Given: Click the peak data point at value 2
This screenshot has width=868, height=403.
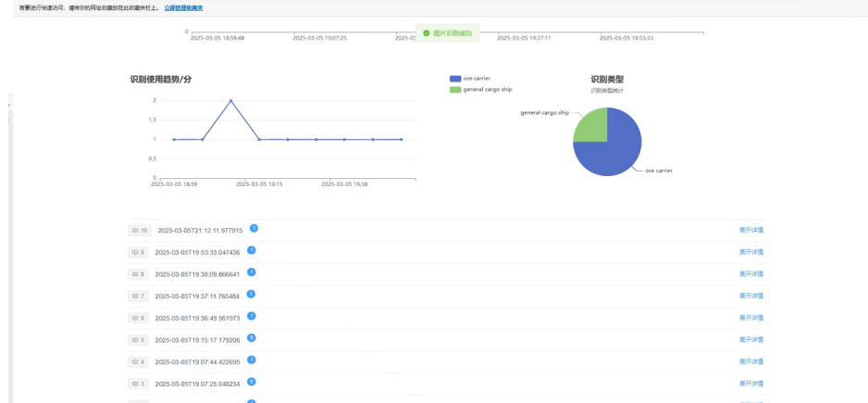Looking at the screenshot, I should [230, 100].
